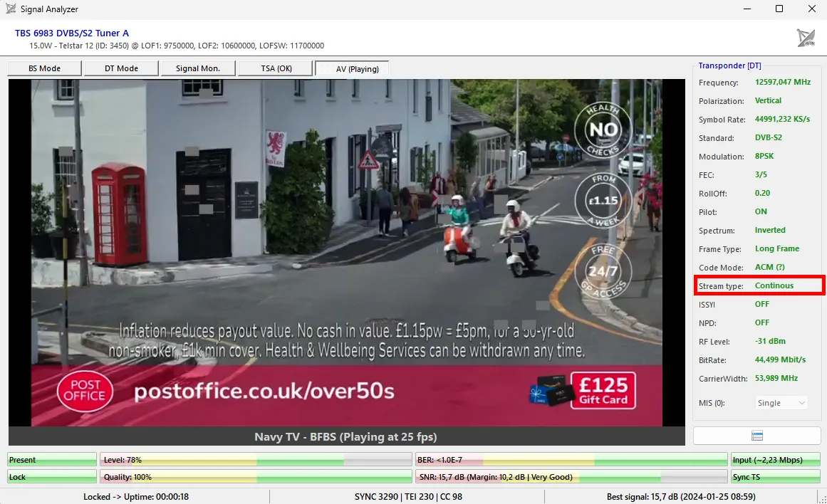Click the Present status indicator

(x=51, y=460)
